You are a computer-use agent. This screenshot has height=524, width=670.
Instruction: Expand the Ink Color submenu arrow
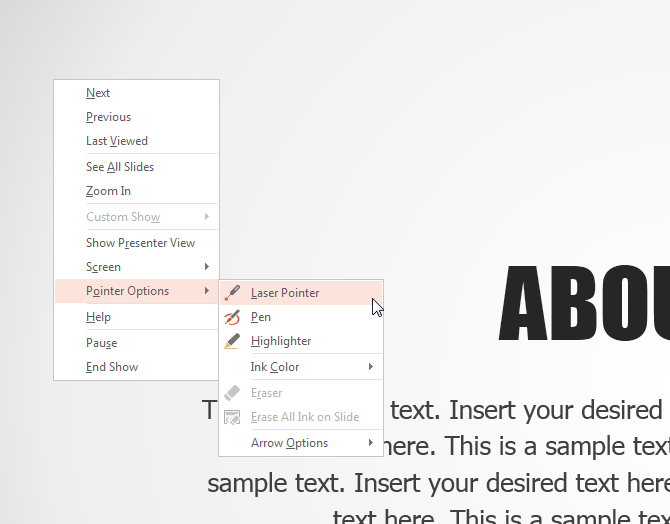371,367
